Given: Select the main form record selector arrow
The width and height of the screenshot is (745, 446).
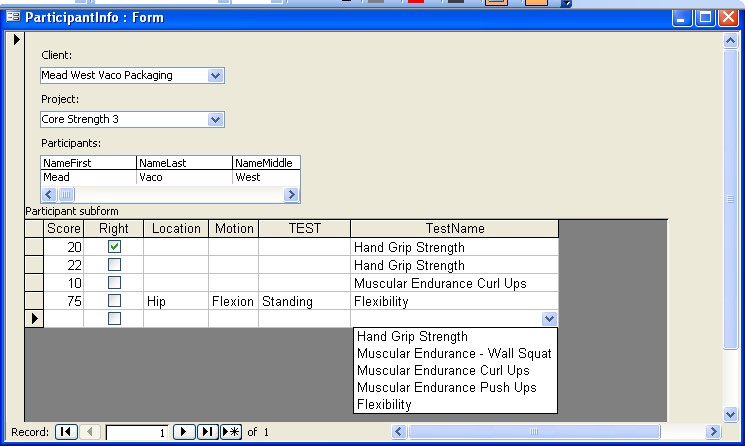Looking at the screenshot, I should tap(17, 39).
